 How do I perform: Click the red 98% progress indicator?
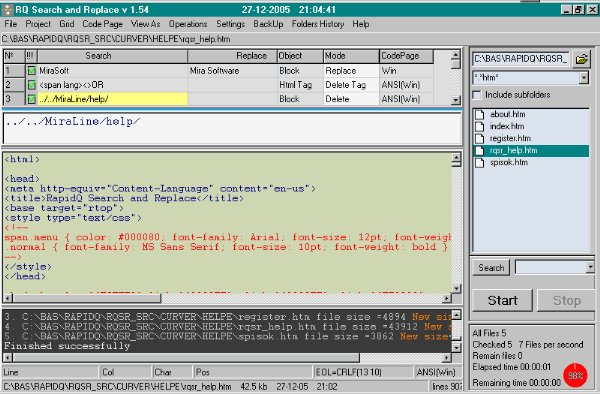575,375
